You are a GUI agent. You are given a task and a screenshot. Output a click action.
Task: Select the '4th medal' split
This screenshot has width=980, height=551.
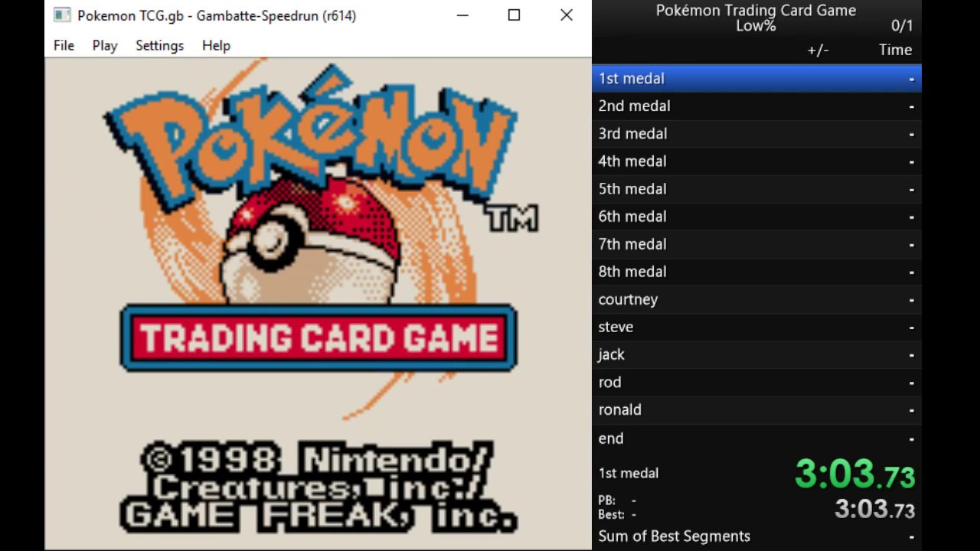tap(756, 161)
